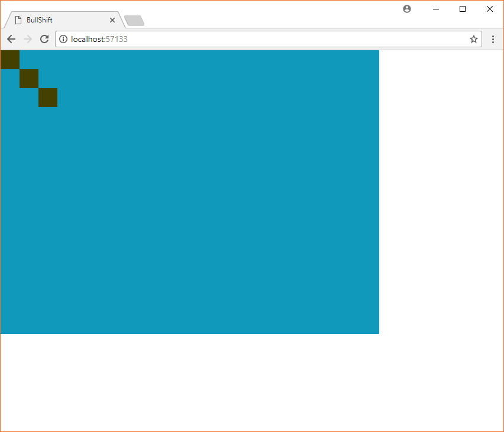Click the lowest dark square on the canvas
The image size is (504, 432).
tap(48, 98)
